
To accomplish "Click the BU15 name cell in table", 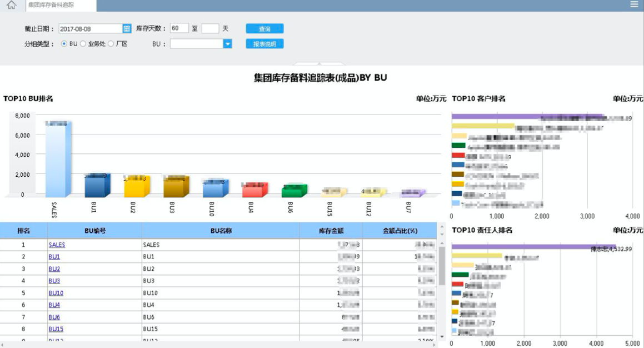I will click(221, 329).
